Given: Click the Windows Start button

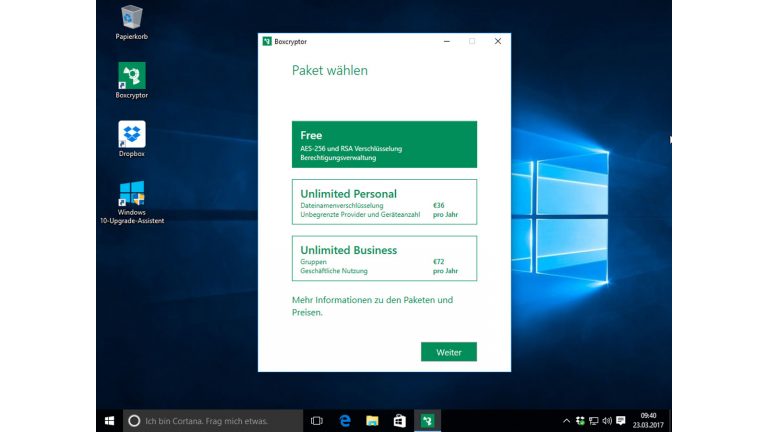Looking at the screenshot, I should tap(109, 421).
